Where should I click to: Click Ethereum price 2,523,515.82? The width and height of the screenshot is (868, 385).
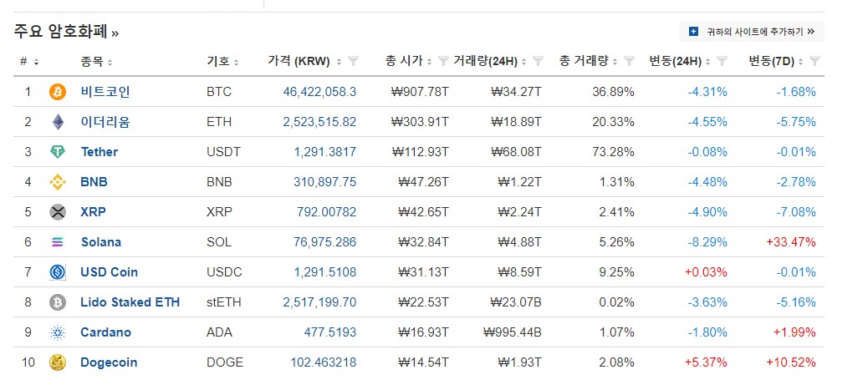click(320, 122)
